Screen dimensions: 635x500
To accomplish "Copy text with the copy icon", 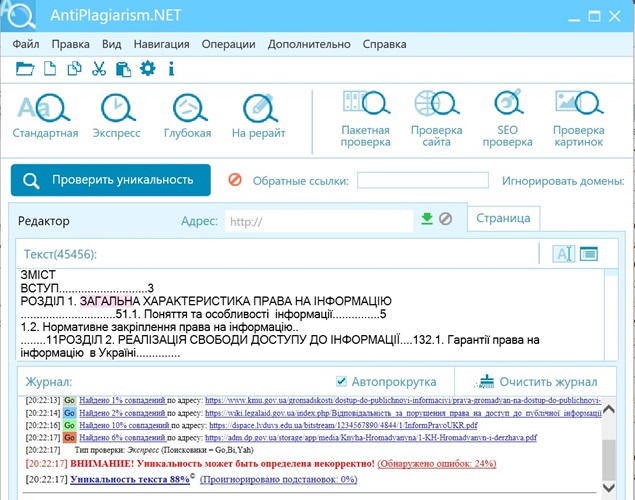I will click(74, 68).
